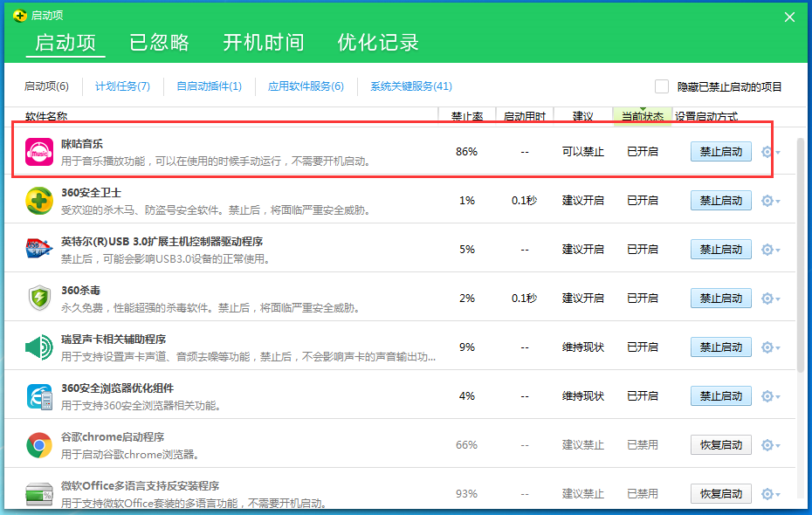Open startup settings gear for 咪咕音乐
This screenshot has height=515, width=812.
[767, 151]
